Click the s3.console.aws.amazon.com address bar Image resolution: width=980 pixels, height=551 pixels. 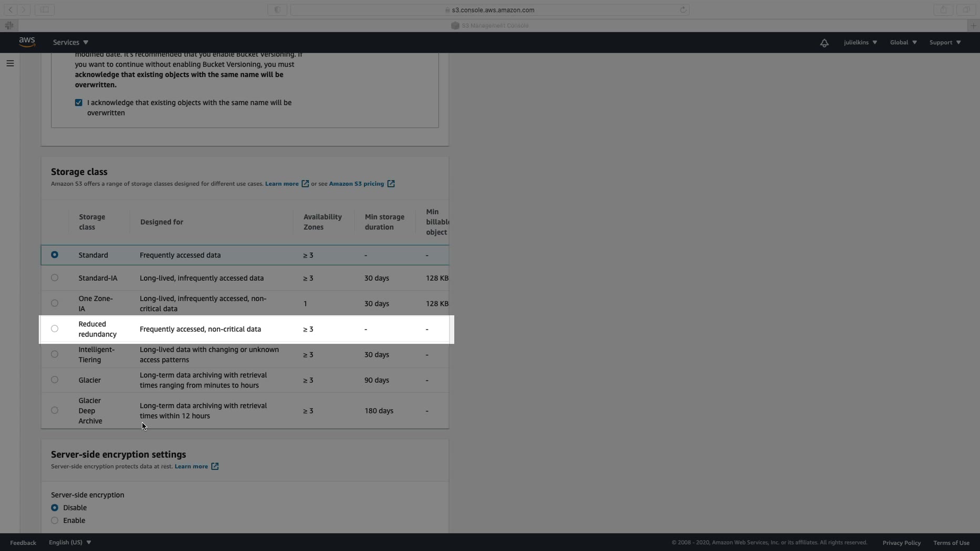point(489,9)
